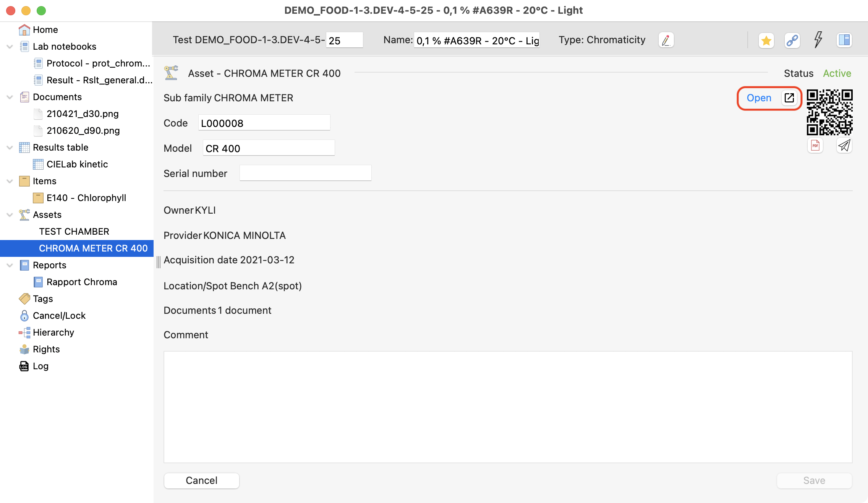
Task: Click the Reports book icon
Action: point(24,265)
